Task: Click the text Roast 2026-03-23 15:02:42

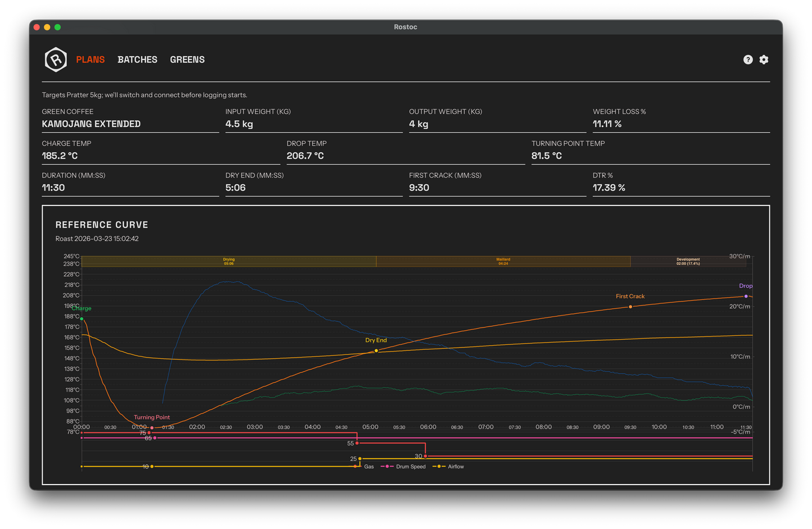Action: [97, 239]
